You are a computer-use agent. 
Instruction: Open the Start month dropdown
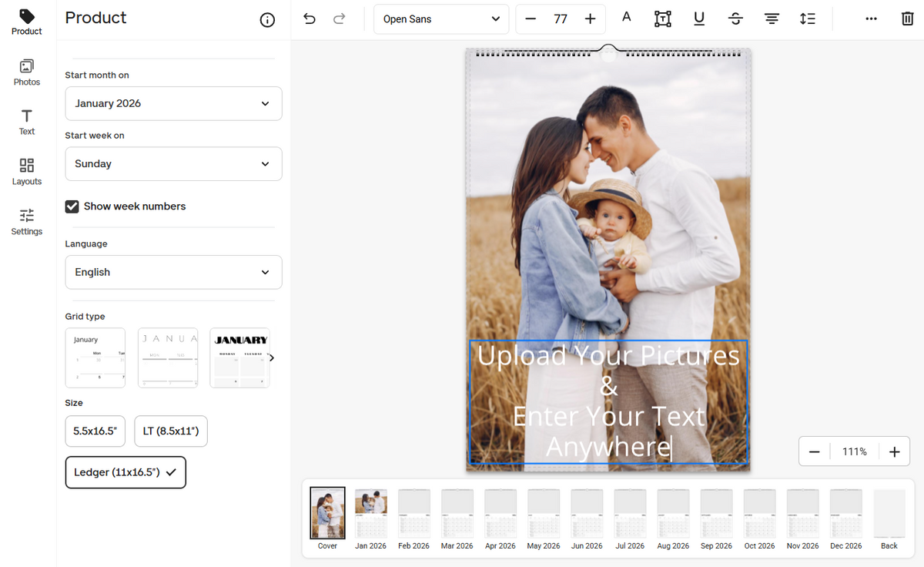(x=173, y=103)
